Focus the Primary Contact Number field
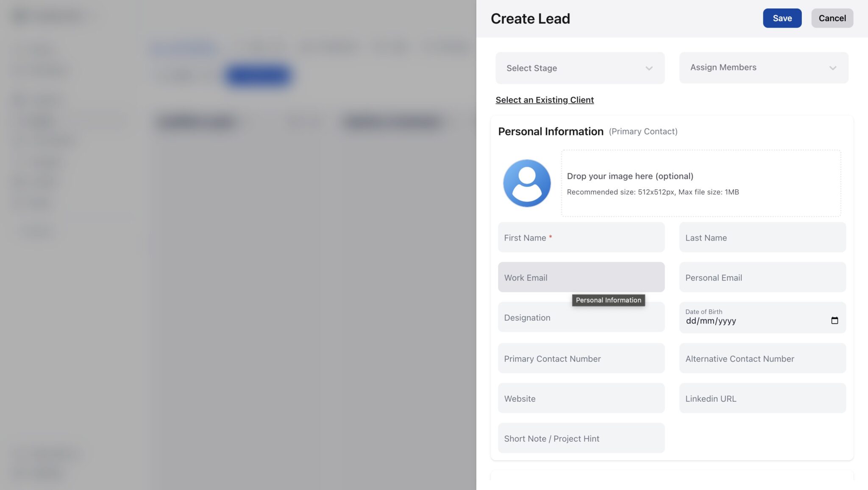 click(x=581, y=358)
